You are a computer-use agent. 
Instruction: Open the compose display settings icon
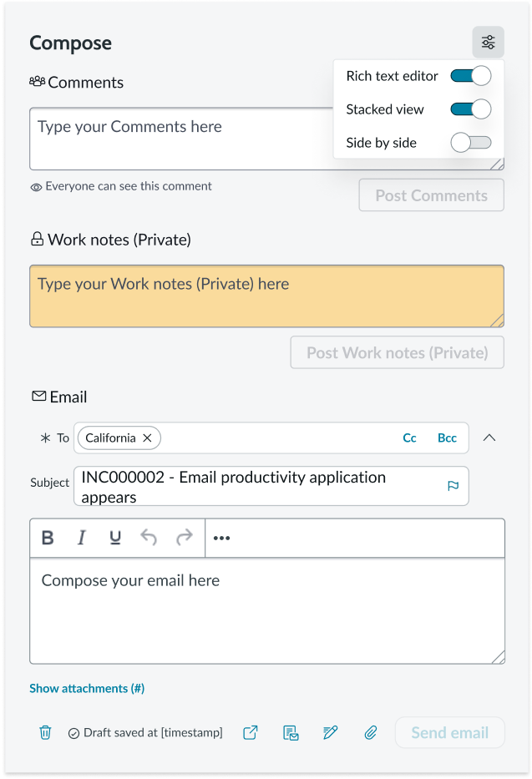click(x=488, y=43)
